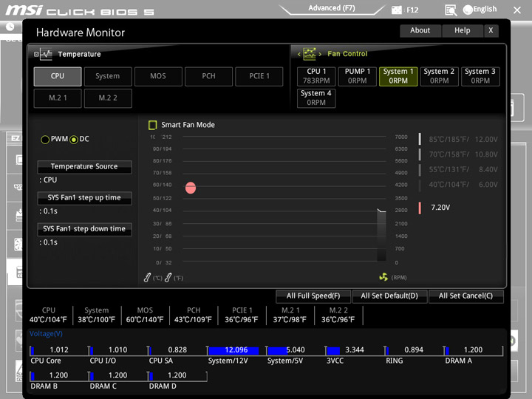Select the CPU temperature tab
Viewport: 532px width, 399px height.
[x=58, y=76]
